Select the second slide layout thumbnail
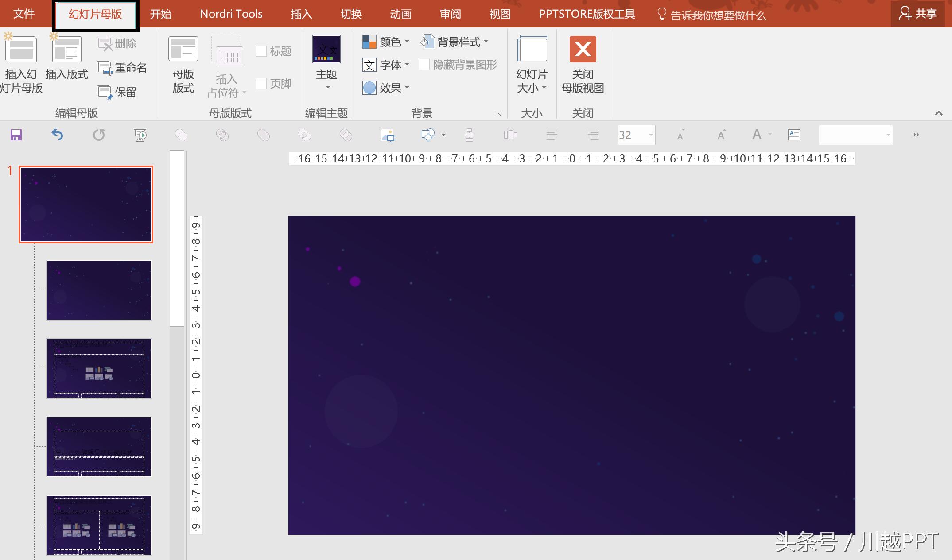Image resolution: width=952 pixels, height=560 pixels. click(99, 290)
